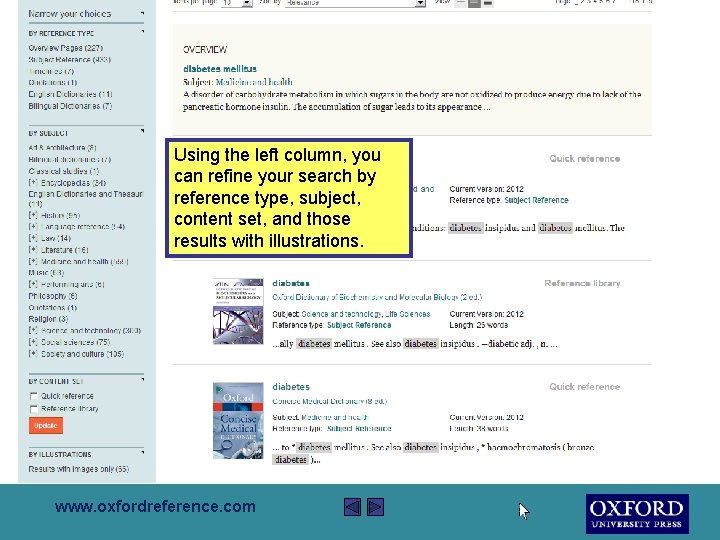Select the rightmost view mode icon
The image size is (720, 540).
tap(488, 3)
